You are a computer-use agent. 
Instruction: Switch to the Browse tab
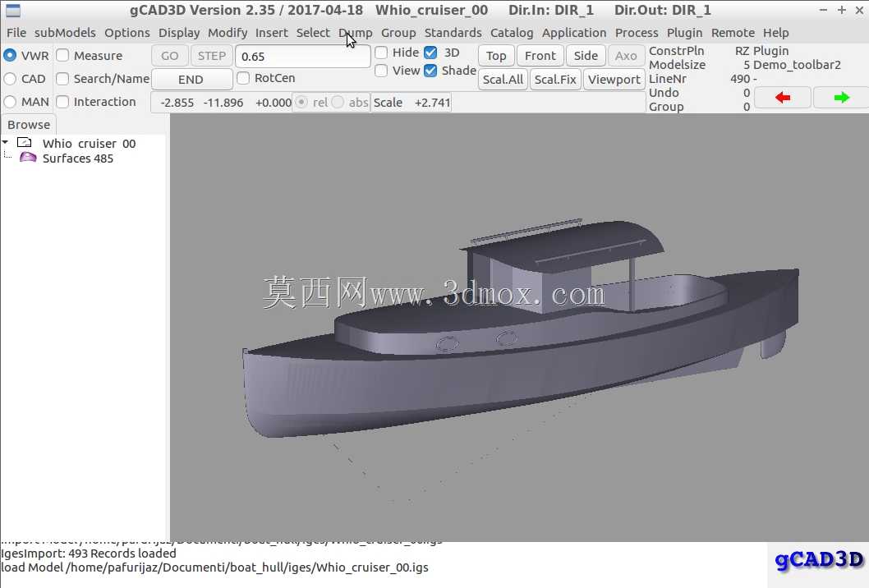point(29,125)
